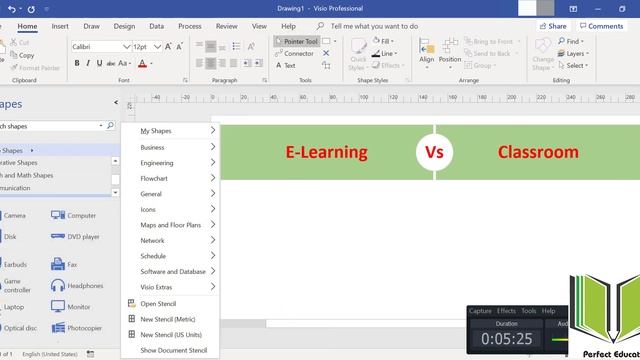Expand the Icons stencil submenu
The width and height of the screenshot is (640, 360).
point(171,209)
